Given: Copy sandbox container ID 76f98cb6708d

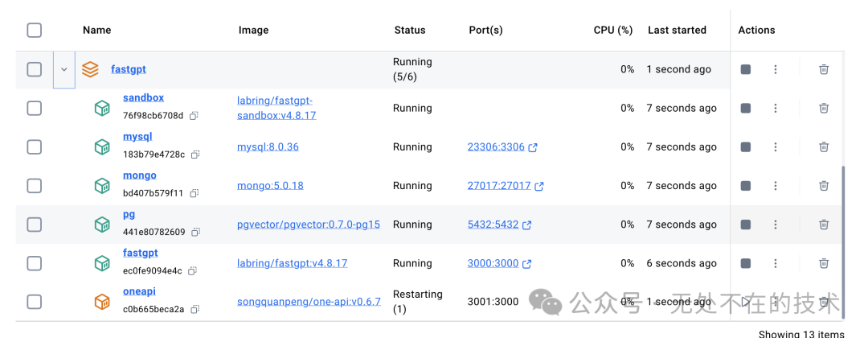Looking at the screenshot, I should tap(194, 116).
